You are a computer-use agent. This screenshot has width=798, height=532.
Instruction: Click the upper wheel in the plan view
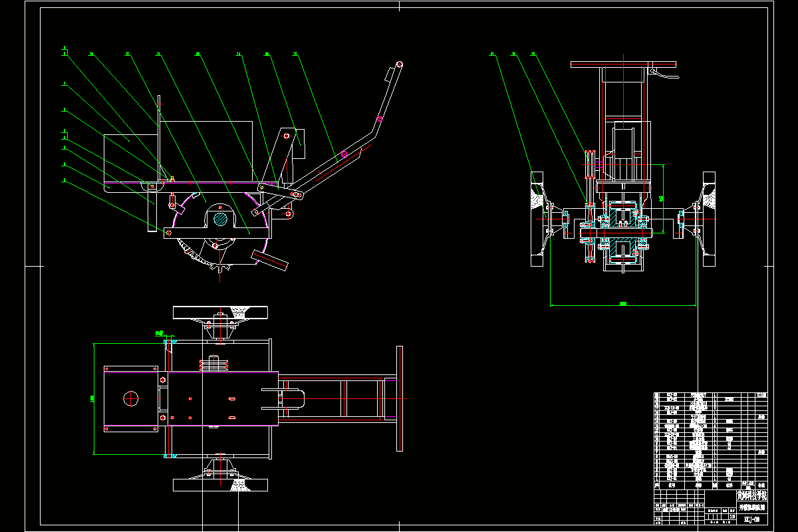click(221, 312)
